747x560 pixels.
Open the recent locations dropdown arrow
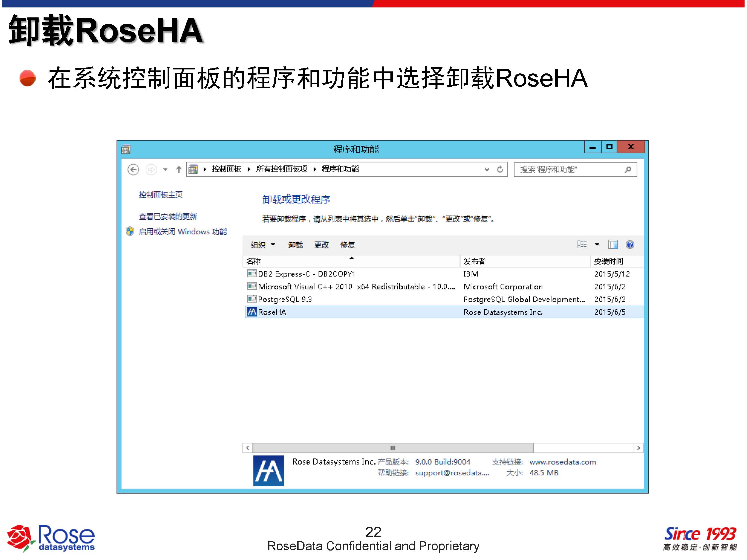[165, 169]
